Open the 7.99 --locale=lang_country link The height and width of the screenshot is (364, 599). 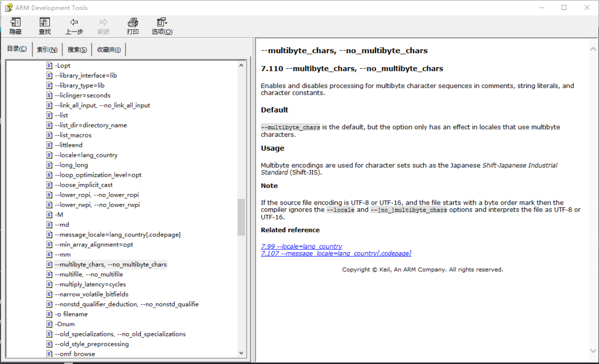point(301,247)
